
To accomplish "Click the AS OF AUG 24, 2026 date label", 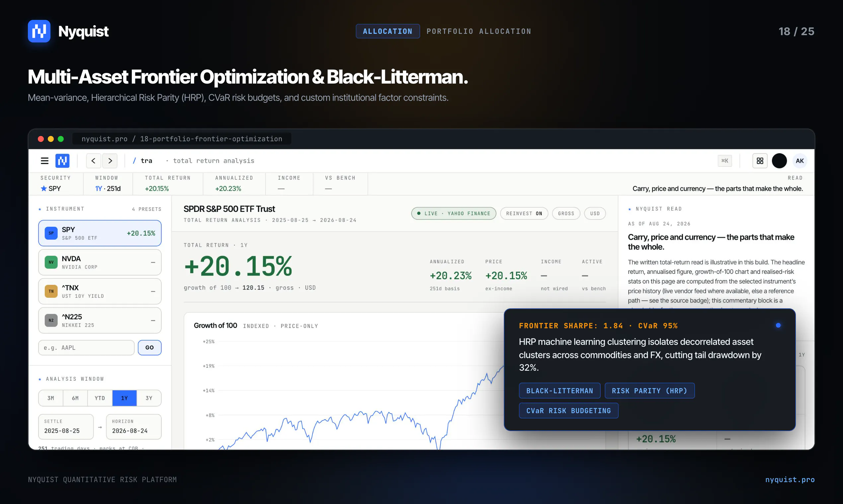I will [659, 224].
